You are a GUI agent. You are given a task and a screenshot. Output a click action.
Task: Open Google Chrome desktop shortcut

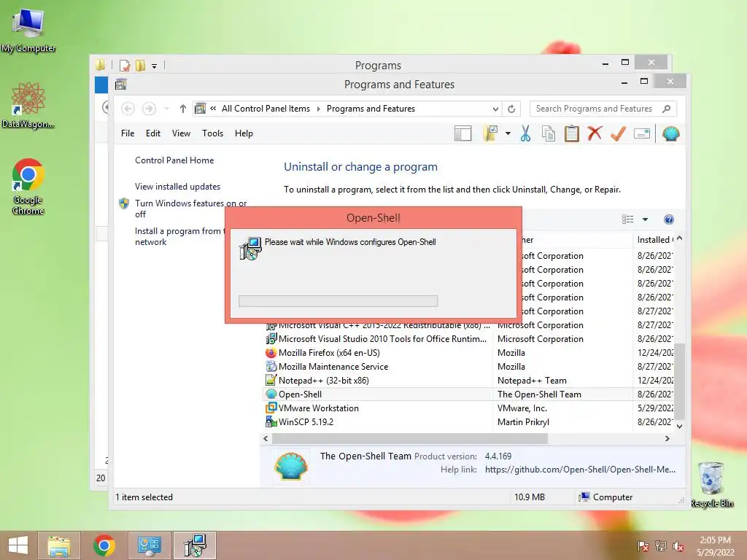click(28, 186)
